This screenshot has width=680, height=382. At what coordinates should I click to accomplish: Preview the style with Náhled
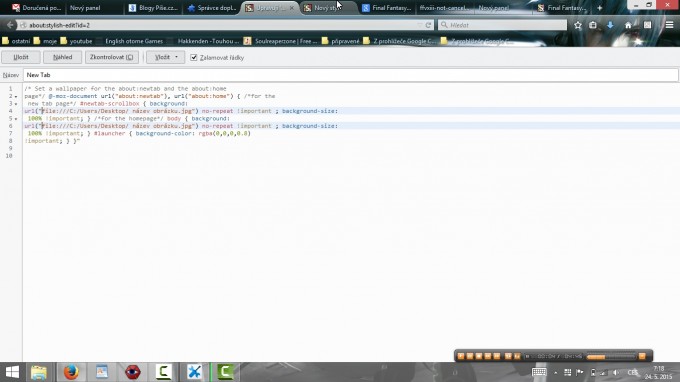[62, 57]
